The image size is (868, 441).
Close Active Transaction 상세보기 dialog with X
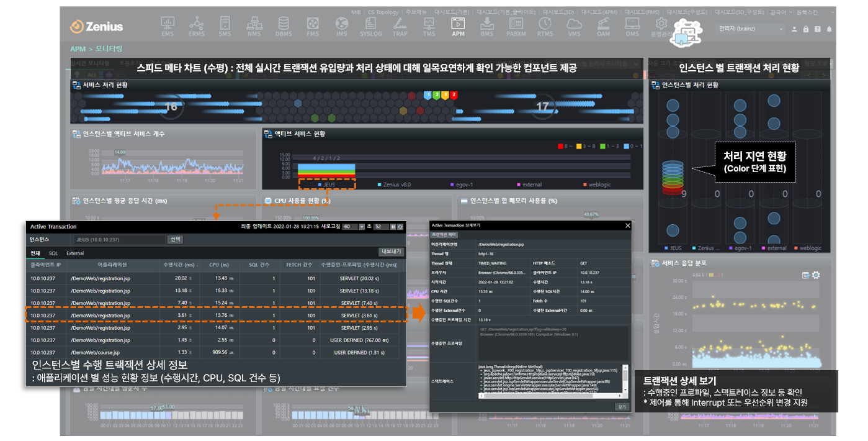pos(627,225)
